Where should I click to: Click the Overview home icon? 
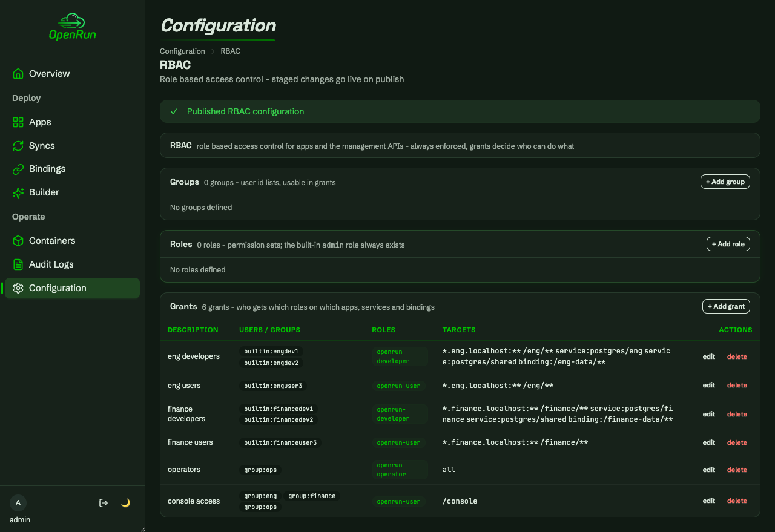[x=18, y=74]
